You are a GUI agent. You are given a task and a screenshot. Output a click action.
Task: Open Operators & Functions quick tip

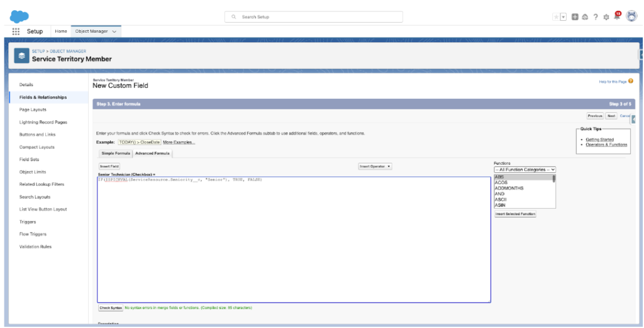(x=606, y=145)
